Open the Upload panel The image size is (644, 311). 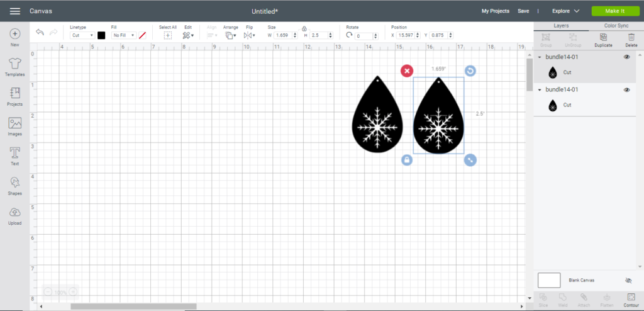click(15, 216)
